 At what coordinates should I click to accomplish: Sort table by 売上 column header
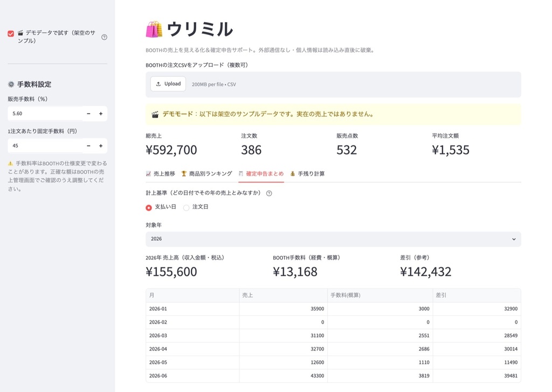pos(284,295)
